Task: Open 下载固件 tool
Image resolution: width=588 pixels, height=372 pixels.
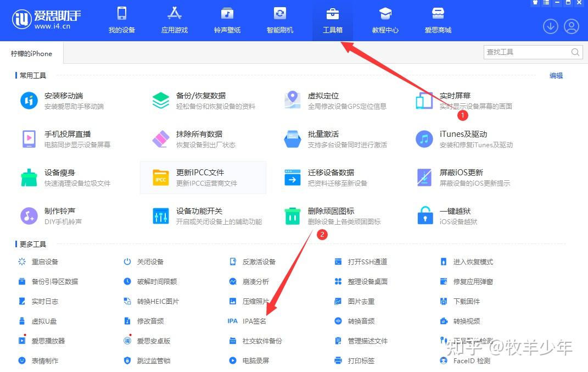Action: click(x=460, y=302)
